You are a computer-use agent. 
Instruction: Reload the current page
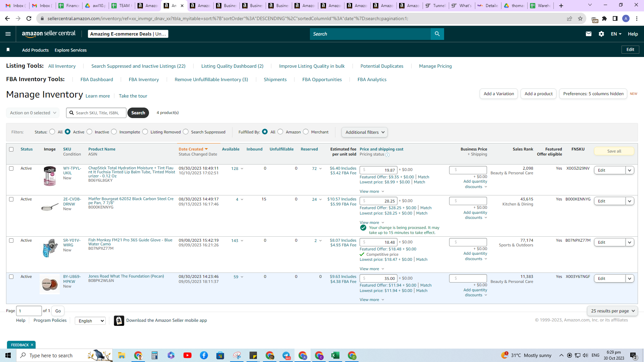[x=29, y=18]
